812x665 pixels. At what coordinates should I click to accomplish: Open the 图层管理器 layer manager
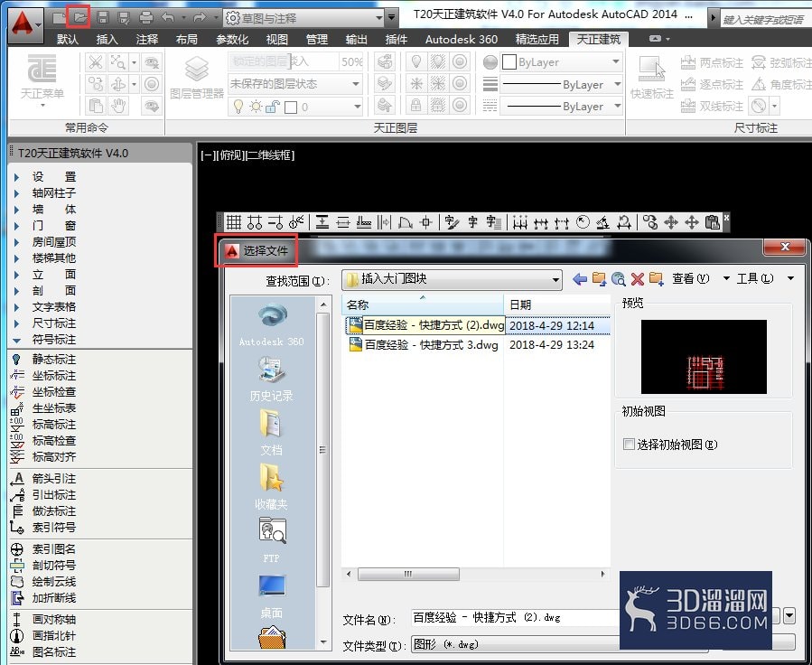click(x=197, y=78)
